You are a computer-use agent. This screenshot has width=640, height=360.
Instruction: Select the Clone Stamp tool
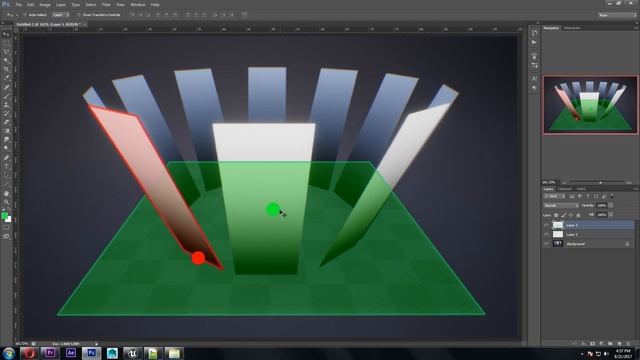[6, 105]
